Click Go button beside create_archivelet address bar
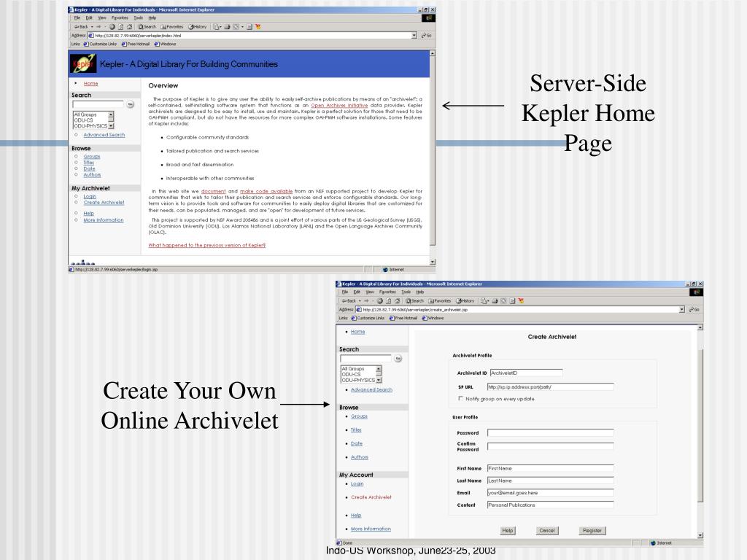 coord(694,309)
